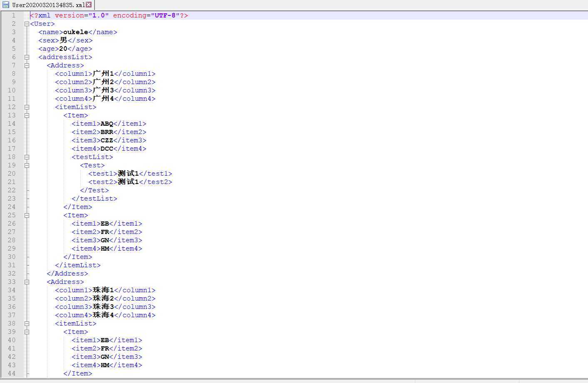Click the item1 value EB on line 40
Image resolution: width=588 pixels, height=383 pixels.
[x=105, y=340]
